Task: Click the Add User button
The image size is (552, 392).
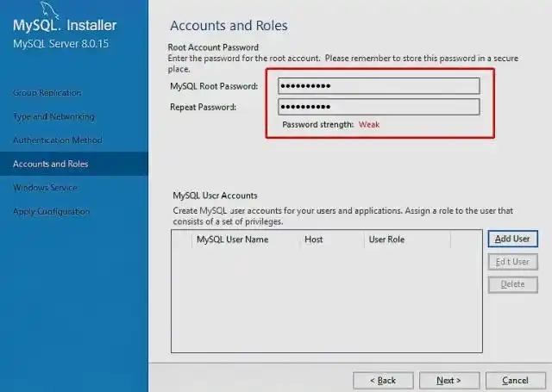Action: pyautogui.click(x=512, y=239)
